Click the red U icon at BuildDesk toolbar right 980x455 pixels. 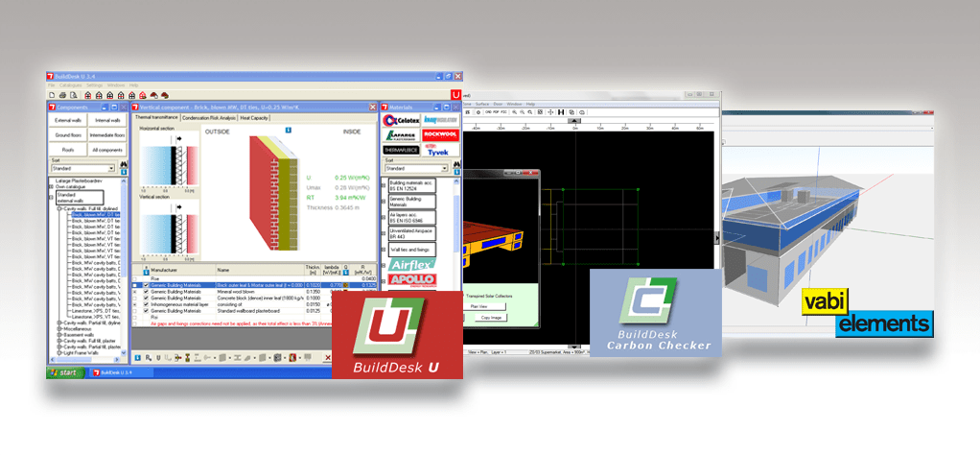coord(455,94)
